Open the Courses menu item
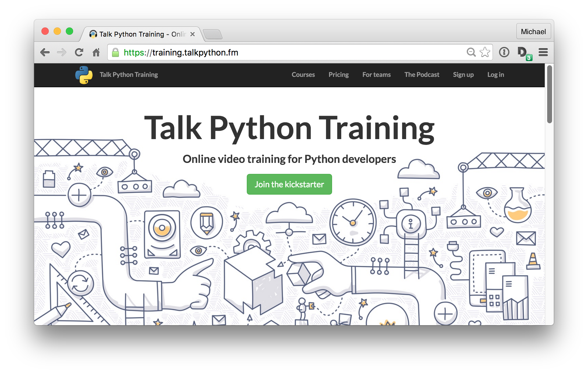The height and width of the screenshot is (374, 588). [x=303, y=75]
